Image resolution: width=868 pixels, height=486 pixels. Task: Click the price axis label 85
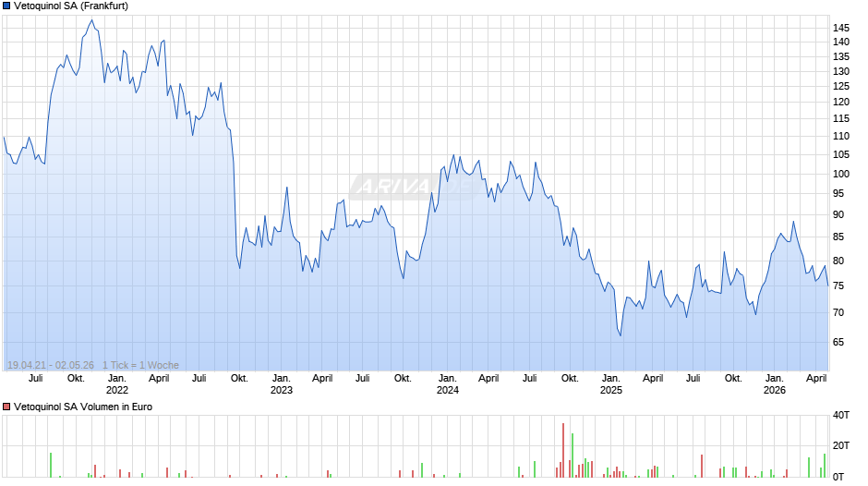click(x=838, y=237)
